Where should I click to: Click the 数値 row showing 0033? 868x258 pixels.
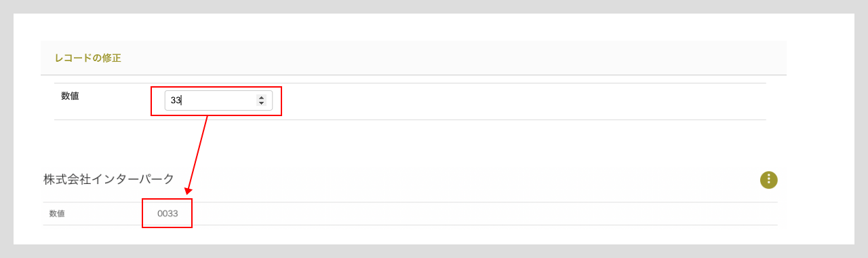tap(410, 213)
